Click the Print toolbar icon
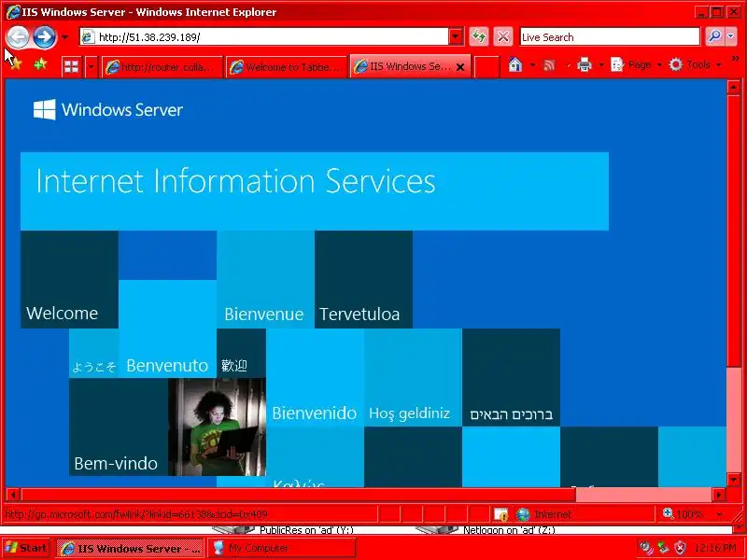 click(x=585, y=64)
